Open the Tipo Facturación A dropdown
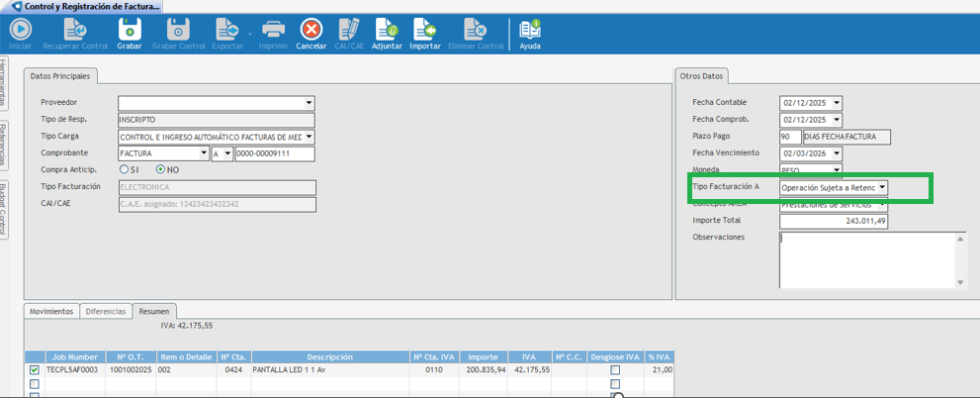 point(881,187)
